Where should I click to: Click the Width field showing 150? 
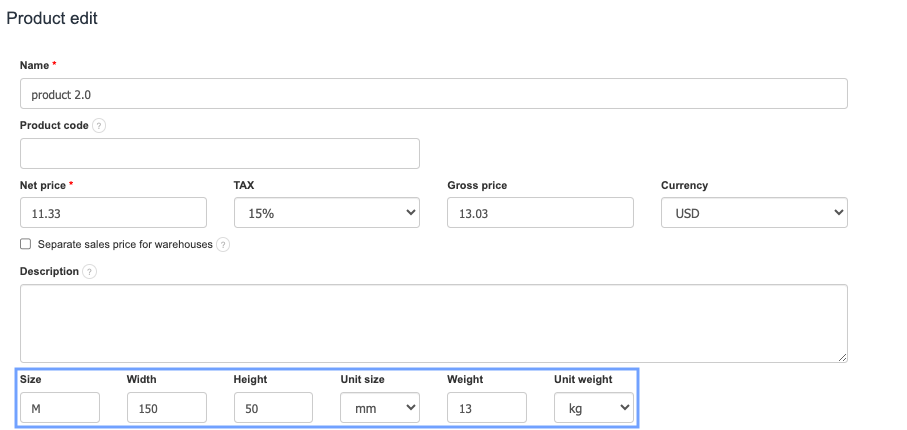(x=166, y=407)
